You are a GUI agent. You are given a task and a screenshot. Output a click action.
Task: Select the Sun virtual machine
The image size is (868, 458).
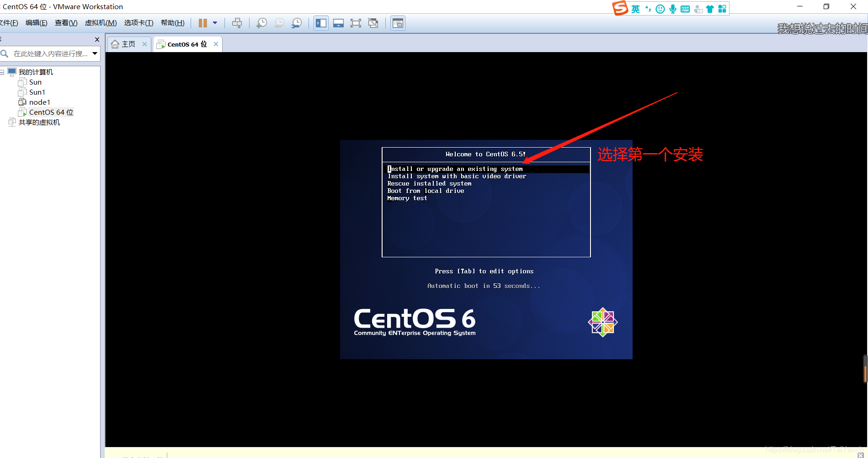[35, 82]
